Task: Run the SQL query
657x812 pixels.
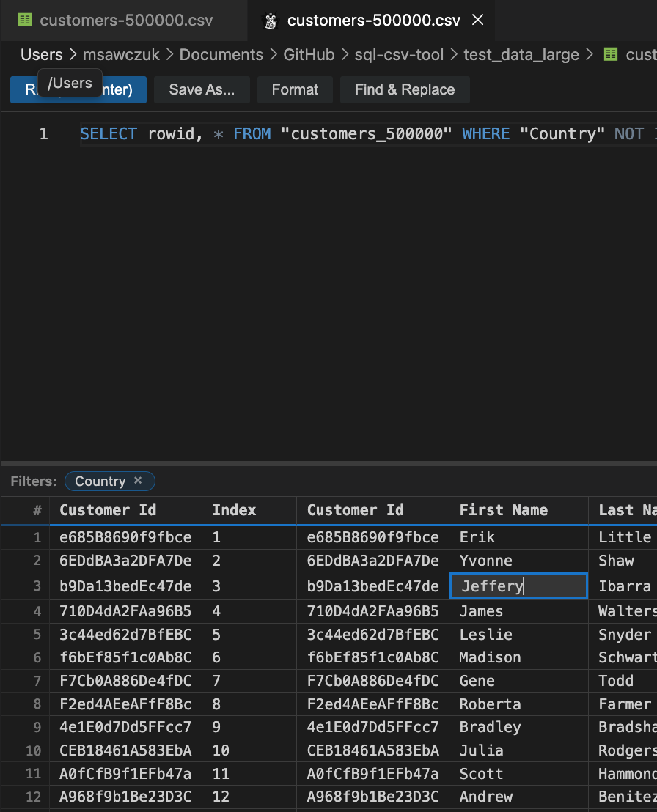Action: [78, 89]
